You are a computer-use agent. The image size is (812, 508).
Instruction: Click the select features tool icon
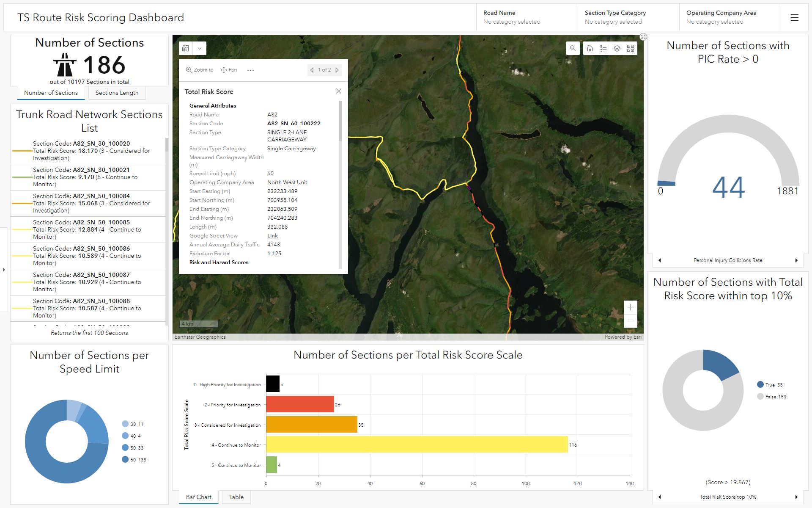click(x=186, y=48)
